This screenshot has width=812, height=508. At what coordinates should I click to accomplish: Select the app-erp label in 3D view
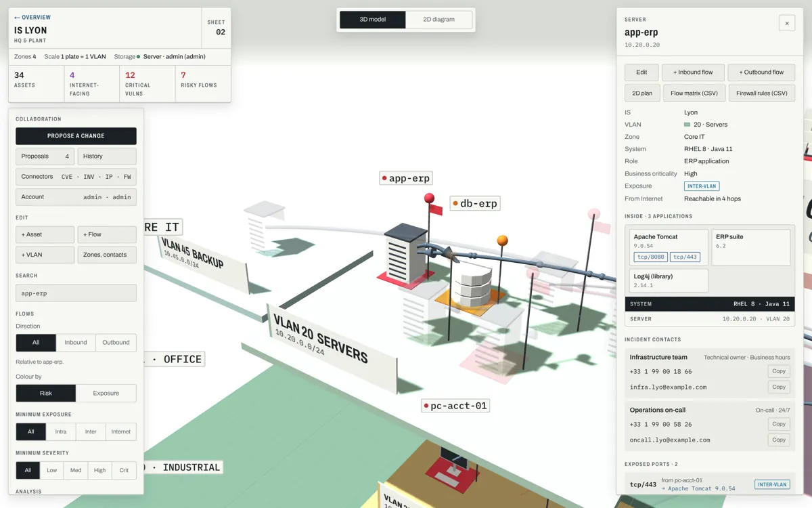[405, 178]
